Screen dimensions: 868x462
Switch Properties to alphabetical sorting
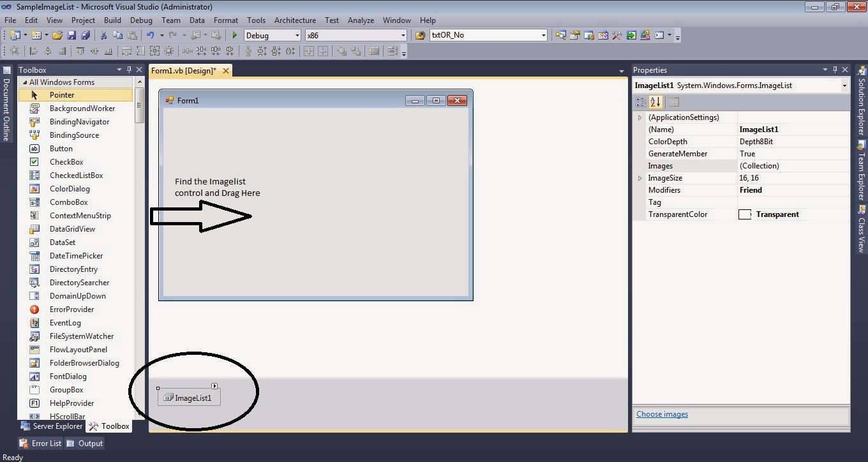coord(655,101)
